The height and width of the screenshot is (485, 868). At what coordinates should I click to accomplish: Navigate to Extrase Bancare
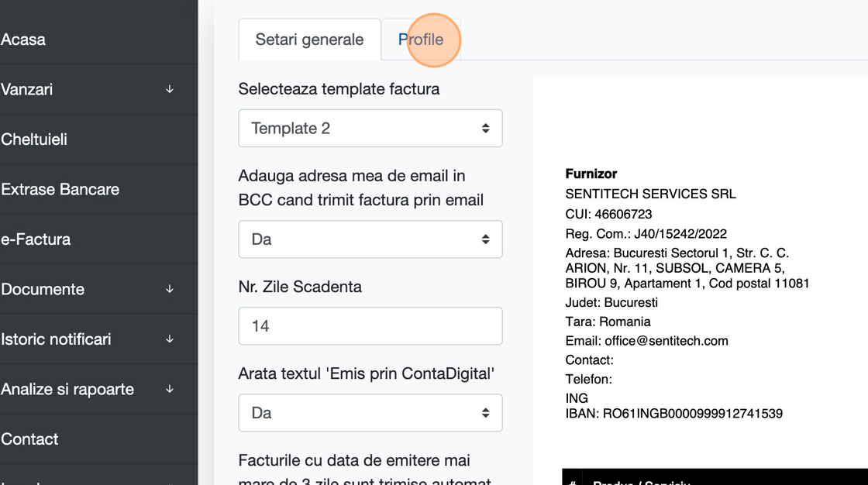pyautogui.click(x=60, y=189)
